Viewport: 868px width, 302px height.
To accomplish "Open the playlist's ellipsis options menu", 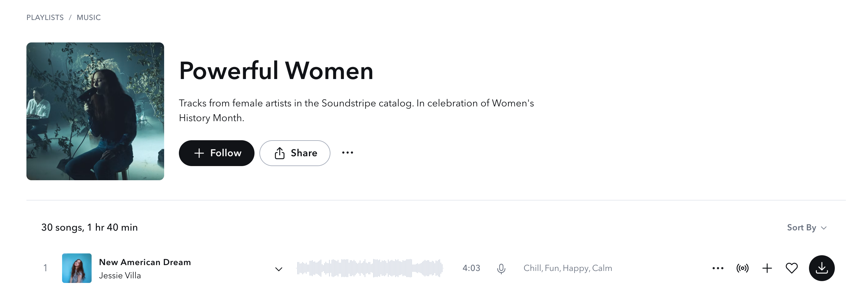I will 347,153.
